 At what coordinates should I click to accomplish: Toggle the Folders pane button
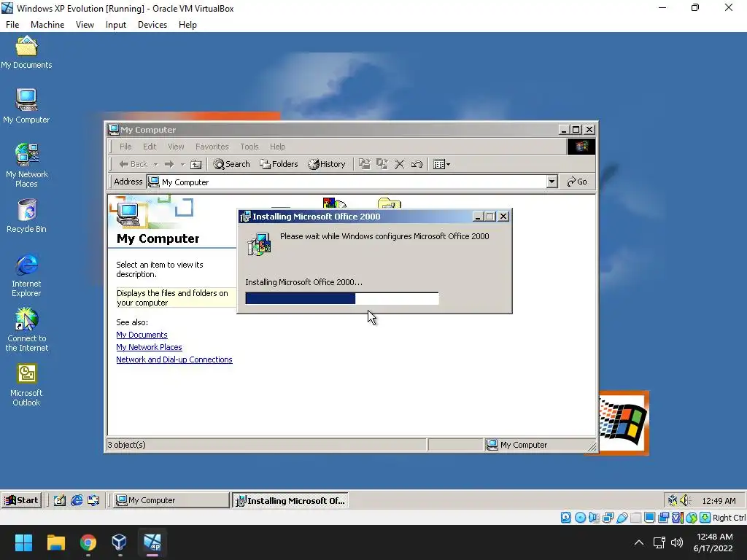coord(279,164)
